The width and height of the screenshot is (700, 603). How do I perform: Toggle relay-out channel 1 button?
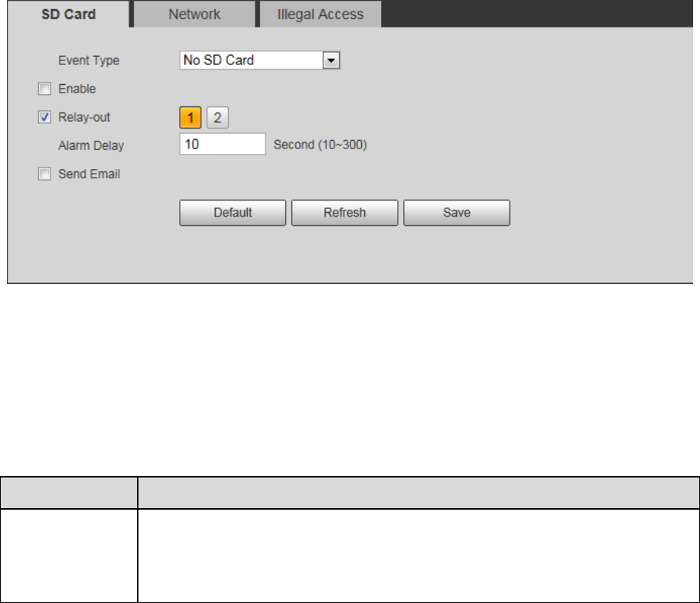tap(190, 118)
